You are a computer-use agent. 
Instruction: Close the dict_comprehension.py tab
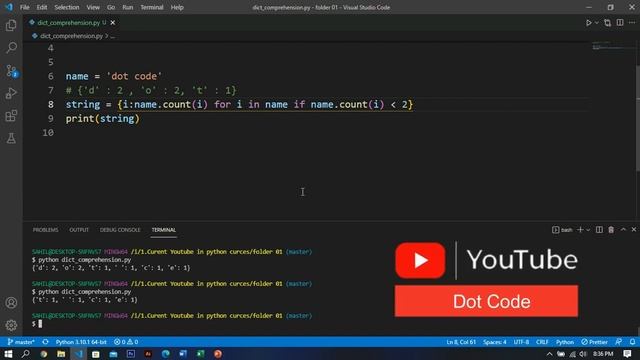click(113, 23)
